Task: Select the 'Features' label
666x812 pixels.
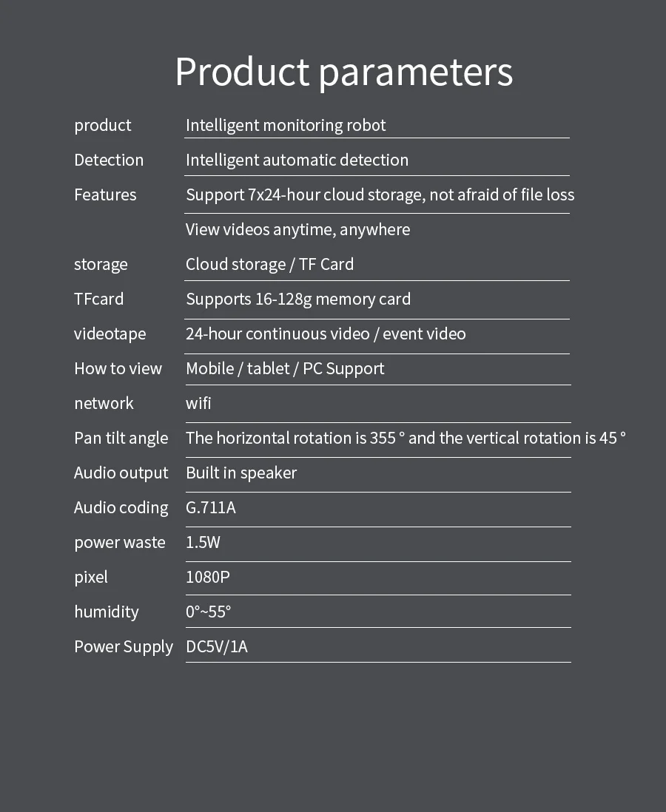Action: tap(105, 194)
